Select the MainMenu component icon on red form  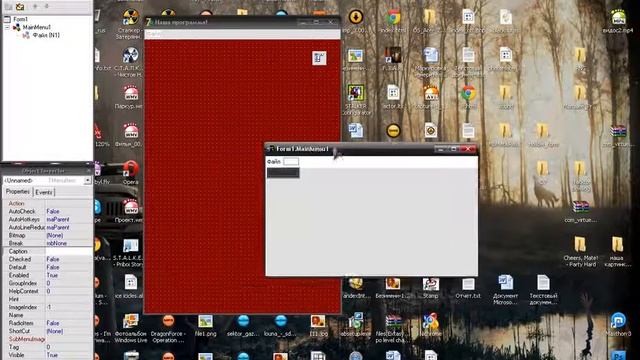319,58
